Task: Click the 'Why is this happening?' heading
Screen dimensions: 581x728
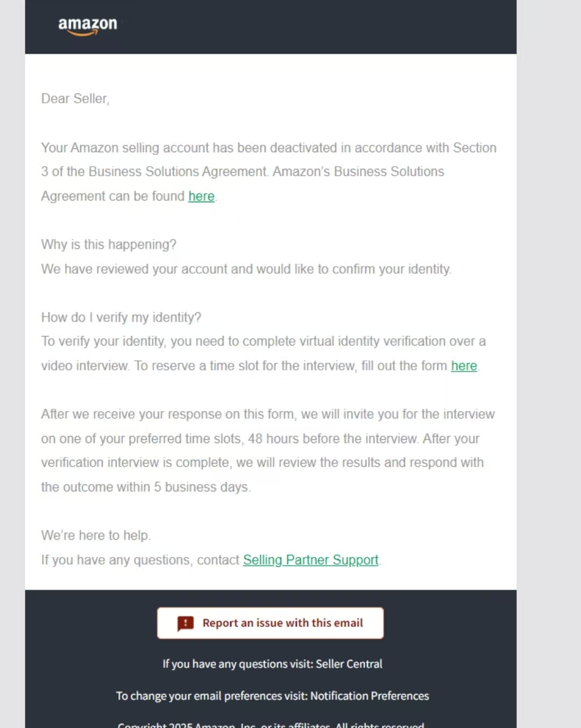Action: point(109,245)
